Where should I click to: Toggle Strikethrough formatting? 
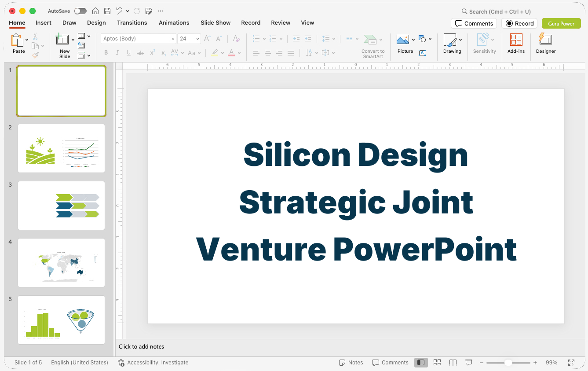point(140,53)
